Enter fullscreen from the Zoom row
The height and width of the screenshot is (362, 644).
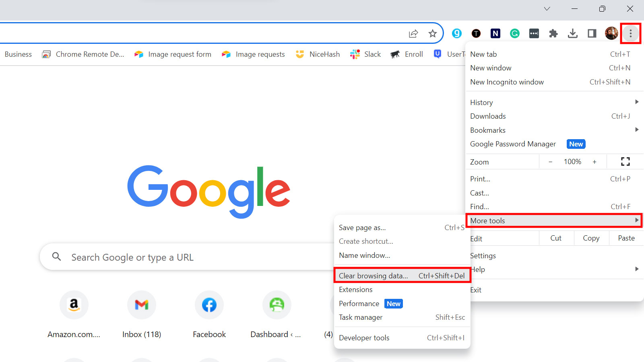(x=625, y=162)
